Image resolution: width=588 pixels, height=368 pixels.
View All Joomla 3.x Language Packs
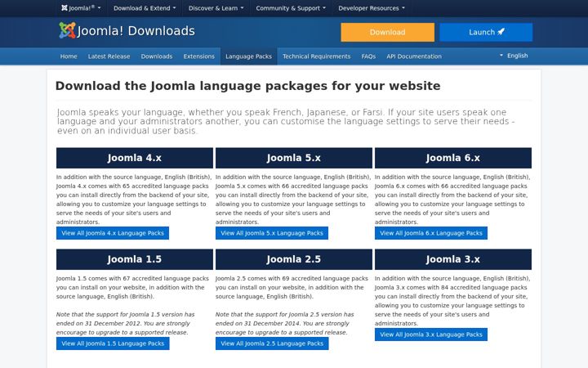431,334
